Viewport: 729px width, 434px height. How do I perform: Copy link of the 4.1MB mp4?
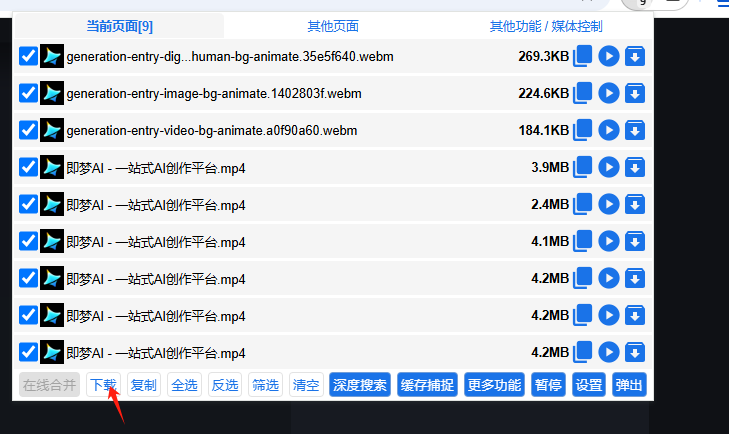click(x=583, y=241)
